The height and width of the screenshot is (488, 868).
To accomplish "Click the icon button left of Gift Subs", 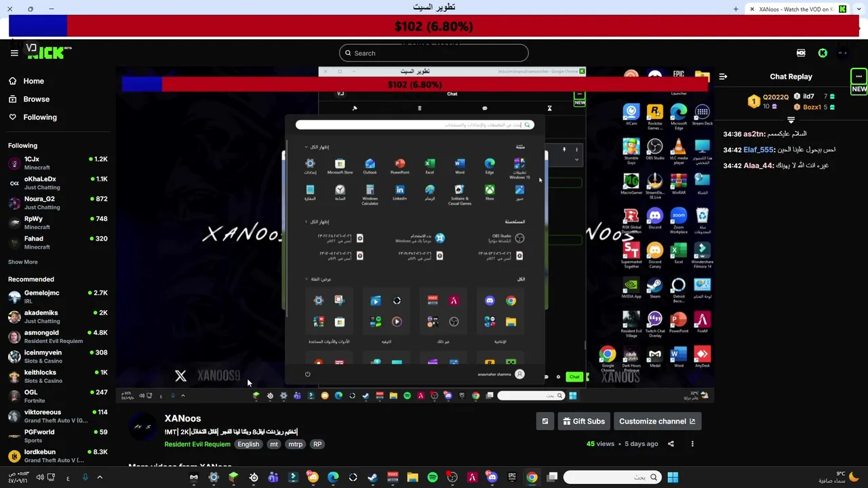I will [x=545, y=421].
